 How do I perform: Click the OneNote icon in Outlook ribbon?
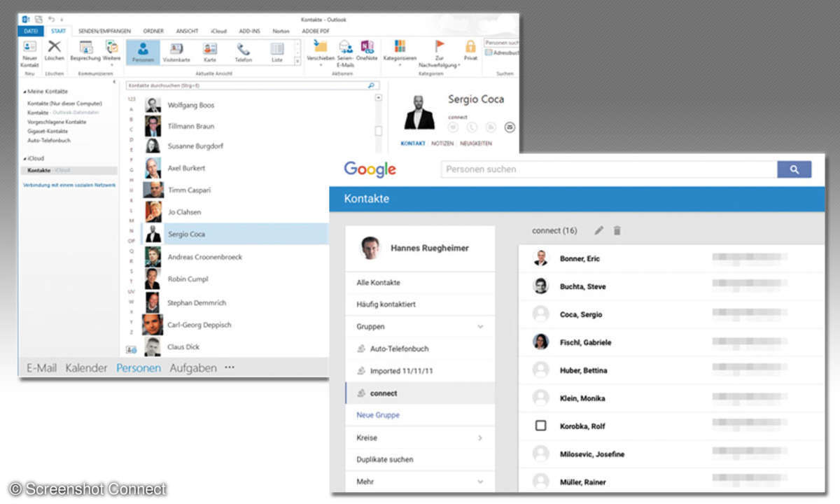click(367, 47)
